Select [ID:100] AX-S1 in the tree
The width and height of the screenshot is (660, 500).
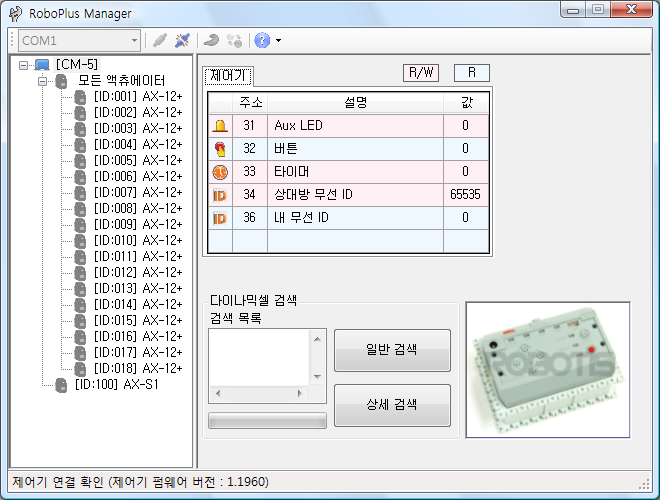point(116,384)
